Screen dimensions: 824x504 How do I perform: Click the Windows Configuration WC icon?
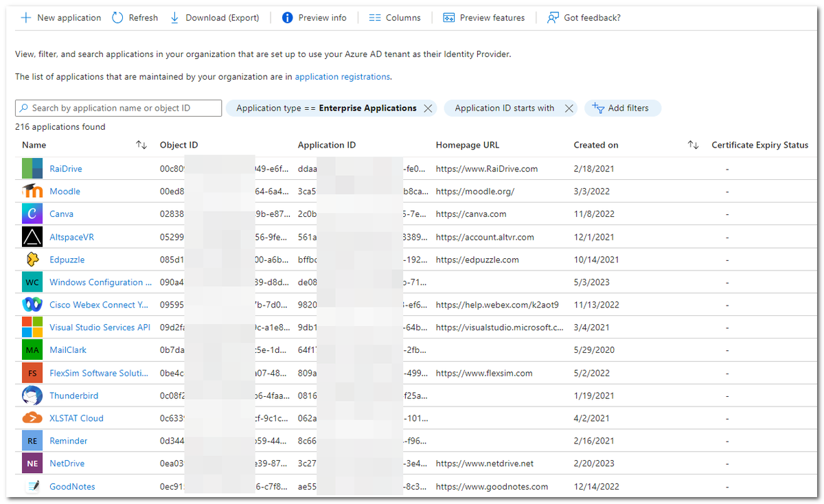click(x=32, y=282)
